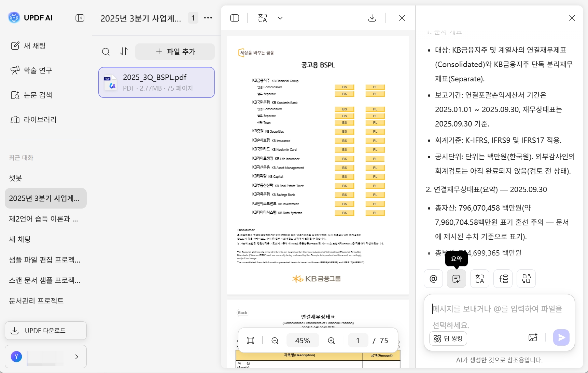
Task: Click the 파일 추가 button
Action: [175, 52]
